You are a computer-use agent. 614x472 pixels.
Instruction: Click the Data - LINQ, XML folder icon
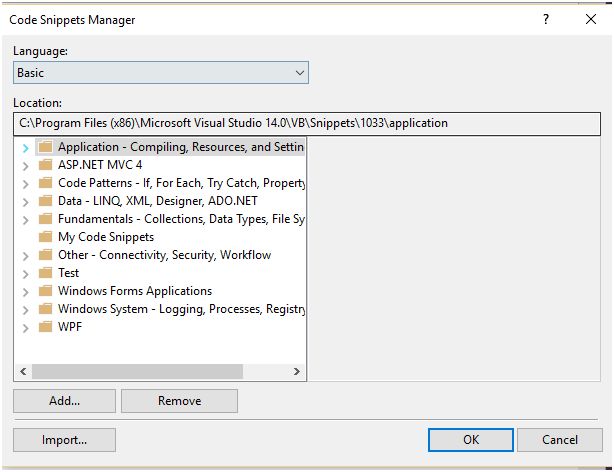tap(44, 201)
